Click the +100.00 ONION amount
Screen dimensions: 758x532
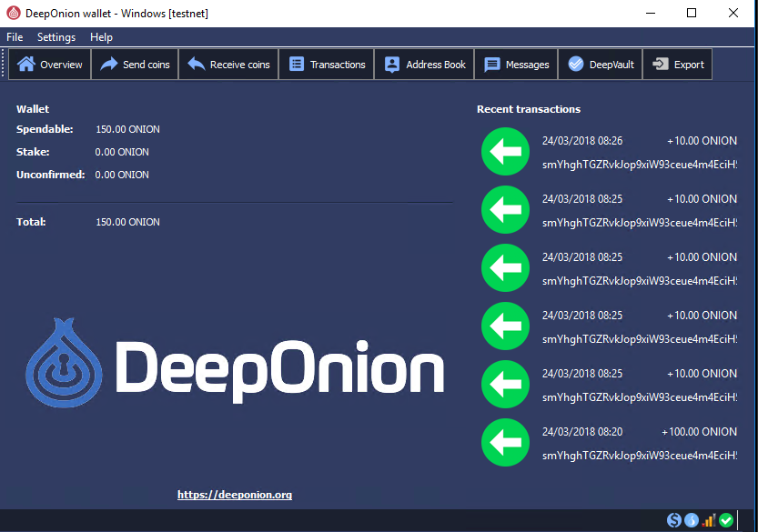coord(699,431)
